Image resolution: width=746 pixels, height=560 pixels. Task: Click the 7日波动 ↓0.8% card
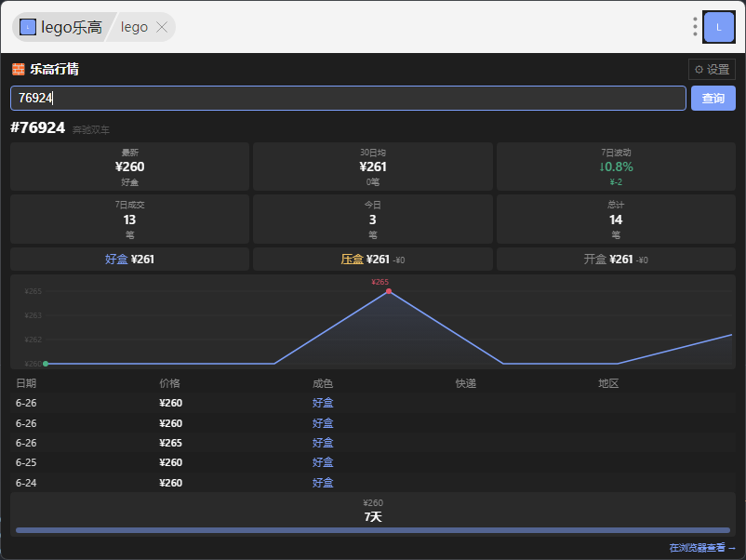click(x=616, y=167)
